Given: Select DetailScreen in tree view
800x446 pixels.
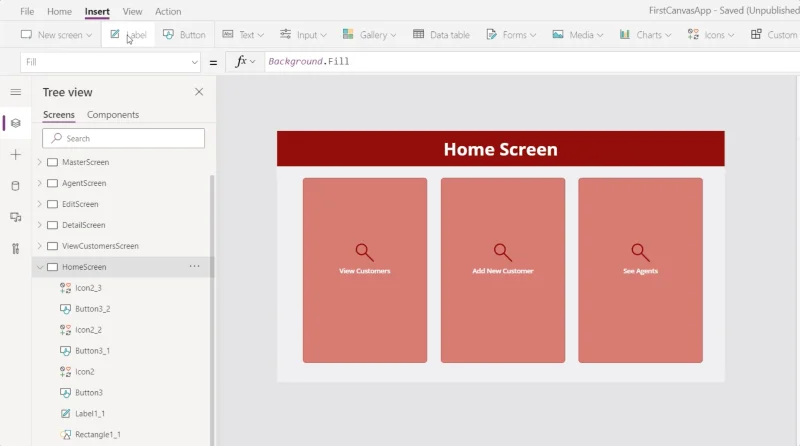Looking at the screenshot, I should 84,225.
